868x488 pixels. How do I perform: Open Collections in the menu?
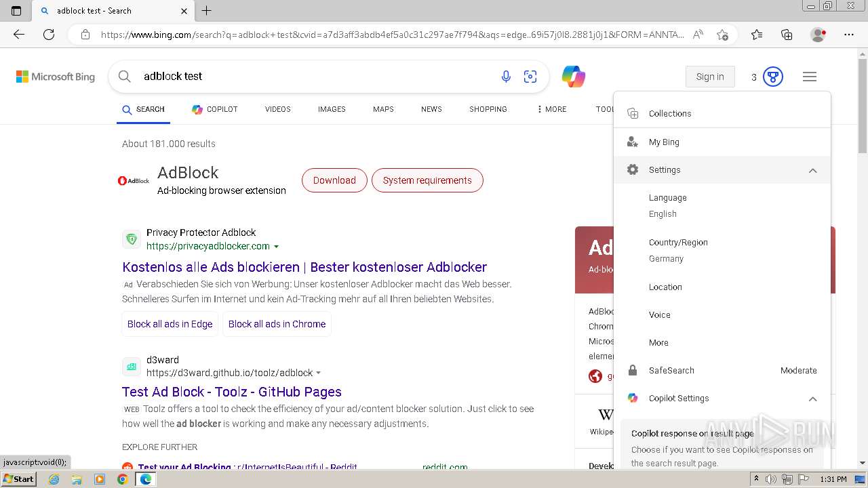[722, 113]
